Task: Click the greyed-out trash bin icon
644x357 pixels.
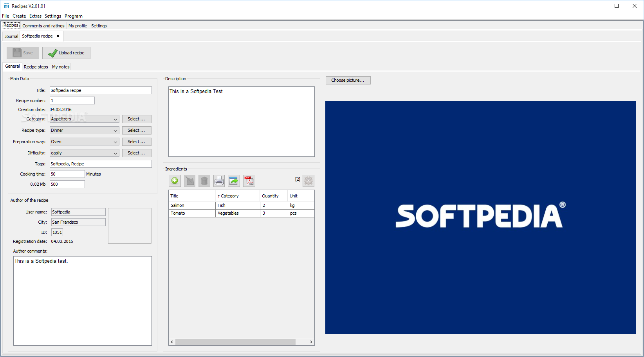Action: coord(204,181)
